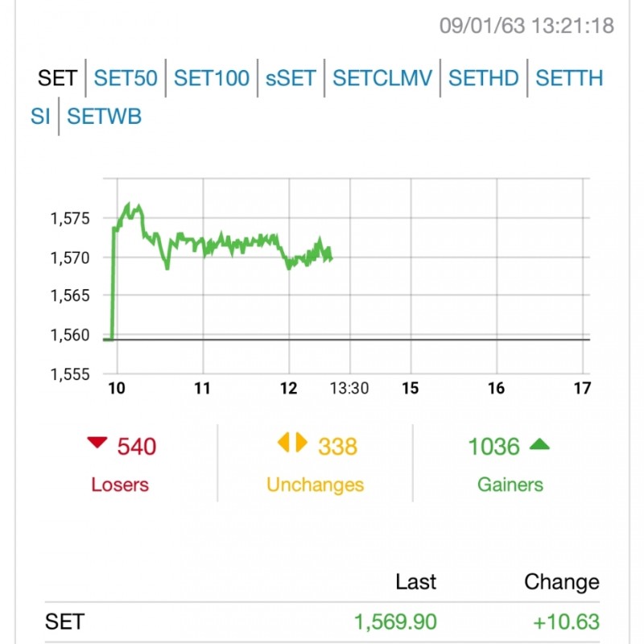Select the SET index tab

57,78
